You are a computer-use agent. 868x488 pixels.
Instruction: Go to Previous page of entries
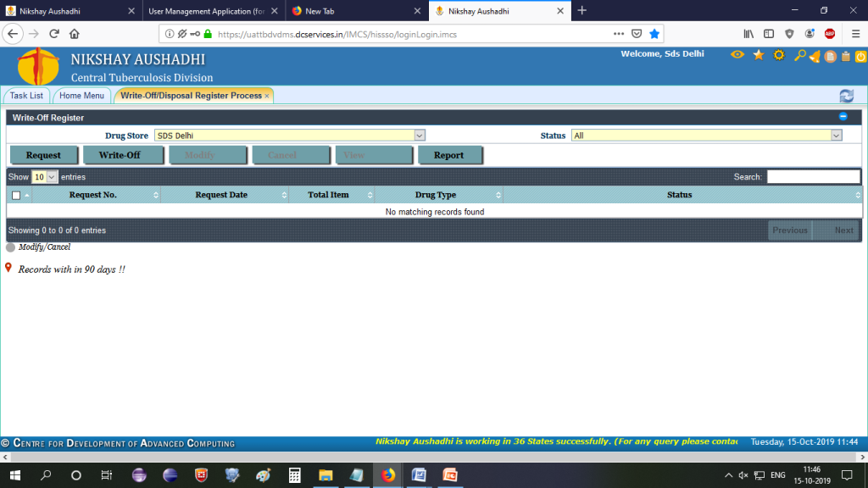pyautogui.click(x=790, y=230)
